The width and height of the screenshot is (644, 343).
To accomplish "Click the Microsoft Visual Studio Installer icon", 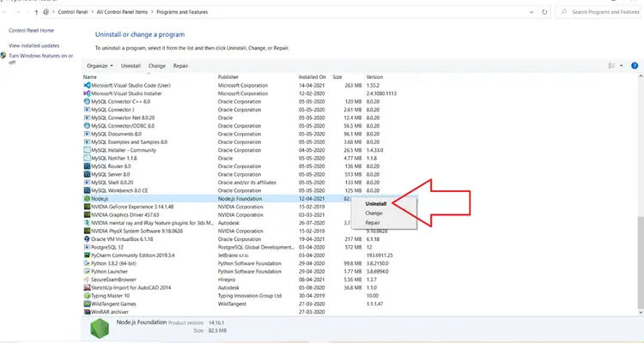I will tap(87, 93).
